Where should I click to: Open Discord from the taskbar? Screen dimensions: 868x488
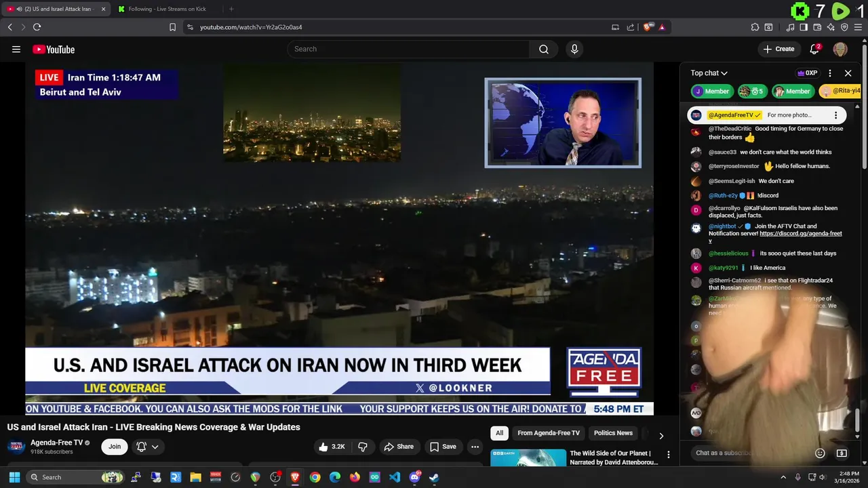(x=414, y=477)
